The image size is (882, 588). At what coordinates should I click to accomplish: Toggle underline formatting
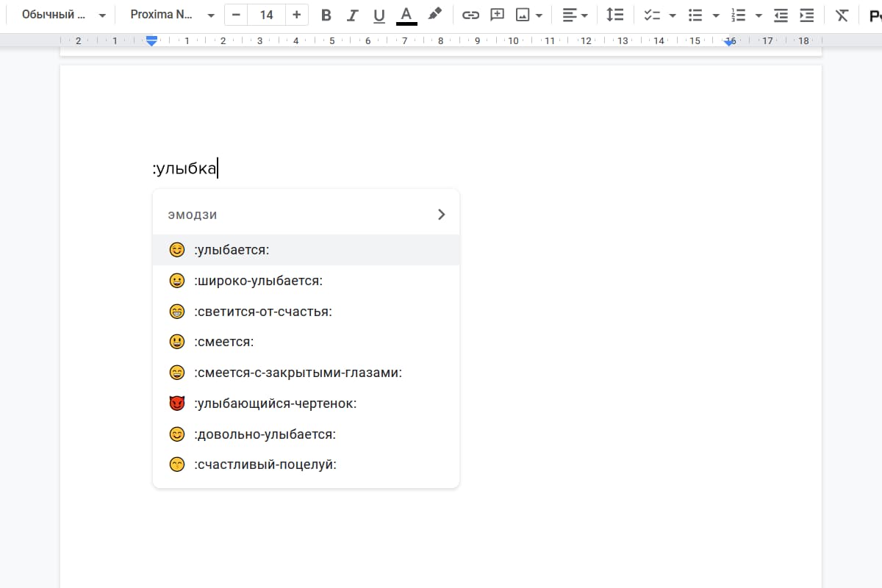tap(379, 15)
